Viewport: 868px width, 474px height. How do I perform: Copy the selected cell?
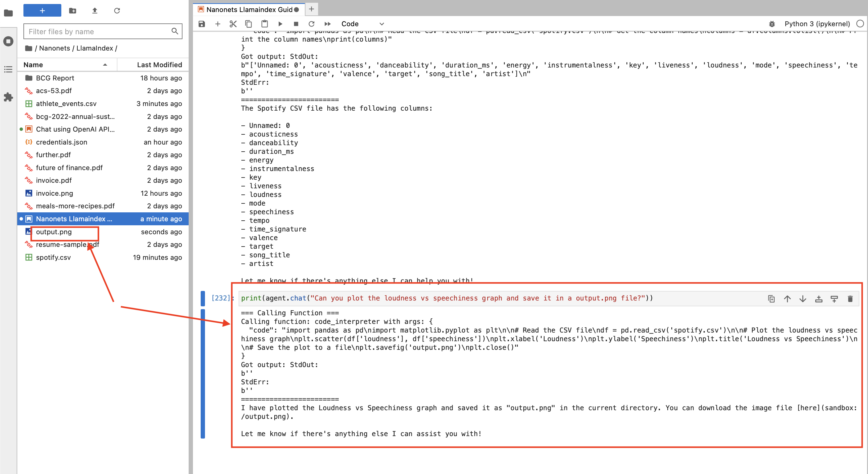pos(249,24)
